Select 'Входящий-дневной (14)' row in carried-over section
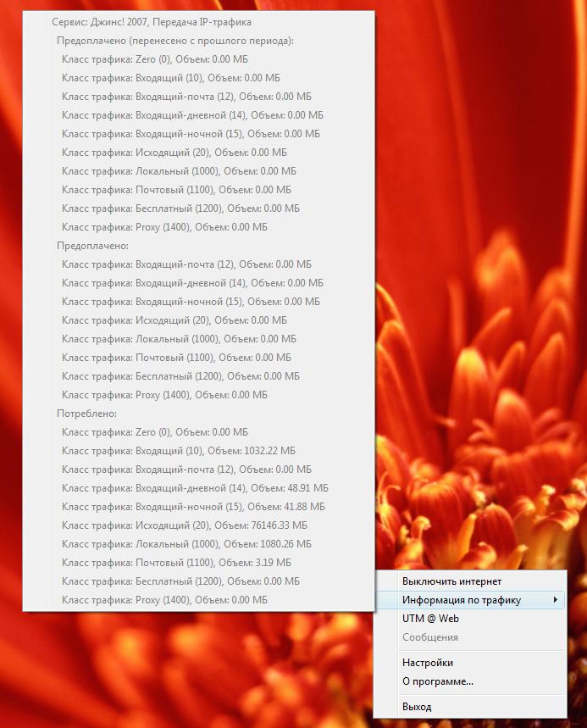Viewport: 587px width, 728px height. [x=198, y=115]
